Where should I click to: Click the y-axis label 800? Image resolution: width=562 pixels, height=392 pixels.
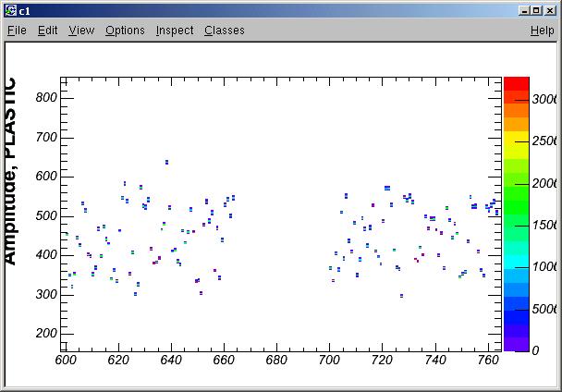coord(46,98)
